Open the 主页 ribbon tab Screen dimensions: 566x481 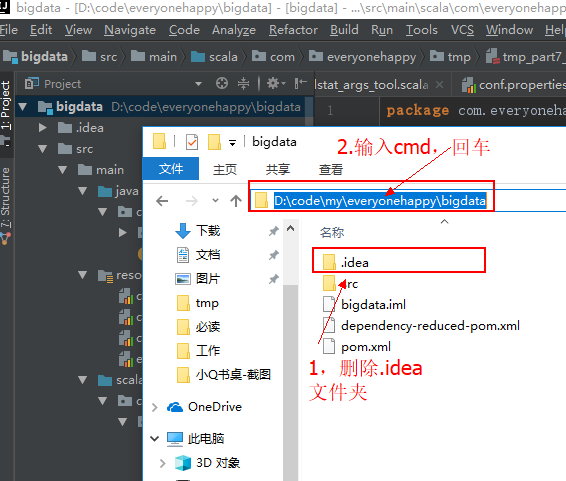coord(225,169)
